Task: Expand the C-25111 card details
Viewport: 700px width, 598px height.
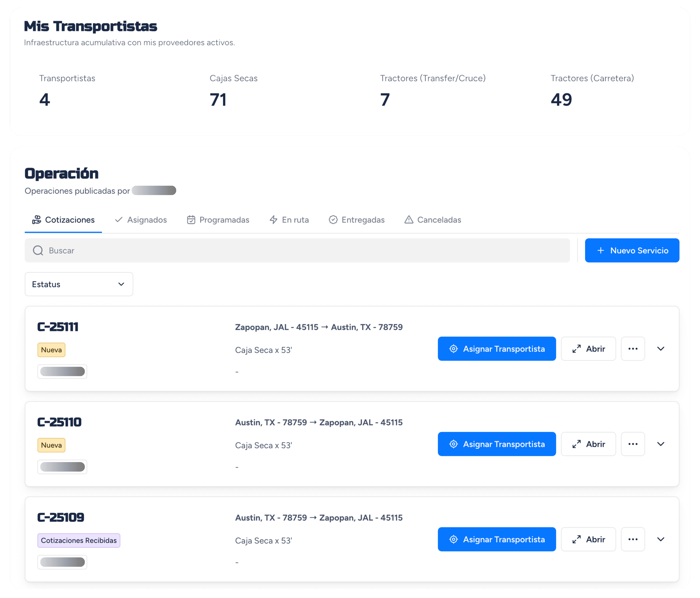Action: (x=661, y=349)
